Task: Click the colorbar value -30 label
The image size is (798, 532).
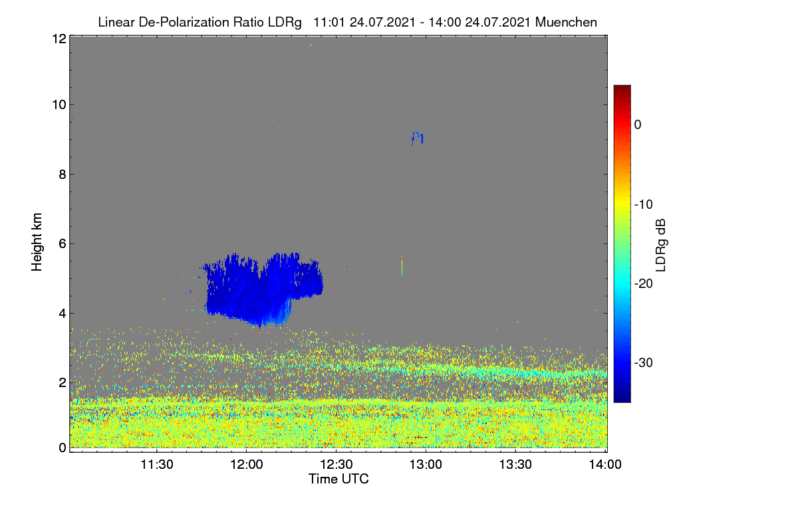Action: [643, 363]
